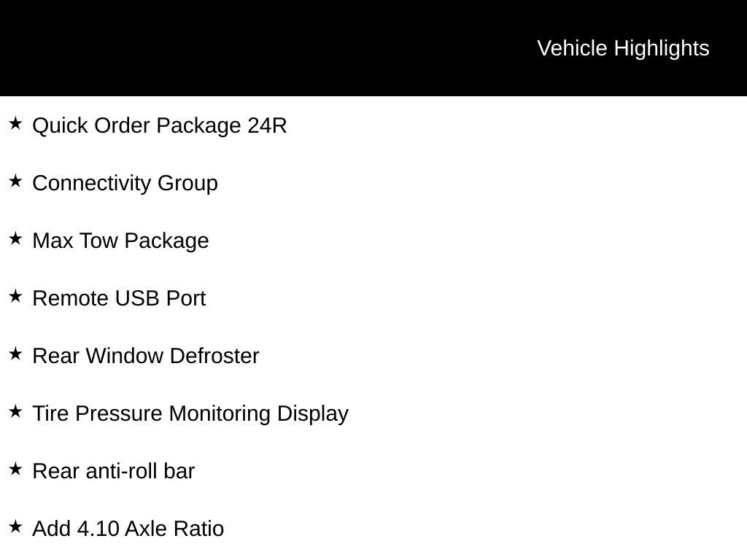Click the star beside Quick Order Package 24R

tap(15, 124)
